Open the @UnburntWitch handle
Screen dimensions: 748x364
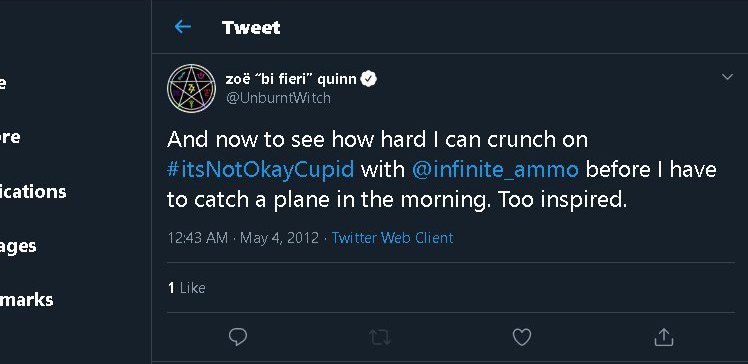(x=278, y=98)
